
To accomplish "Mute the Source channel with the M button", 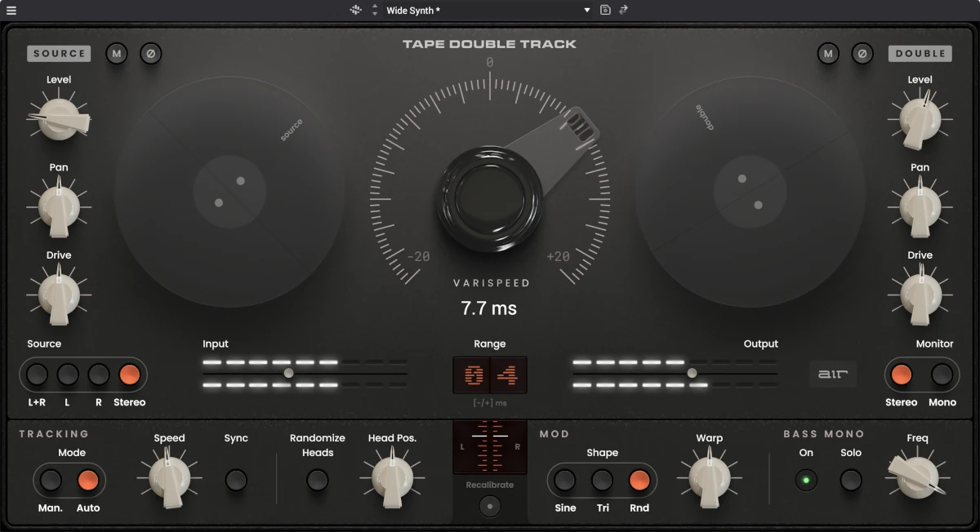I will click(x=117, y=54).
